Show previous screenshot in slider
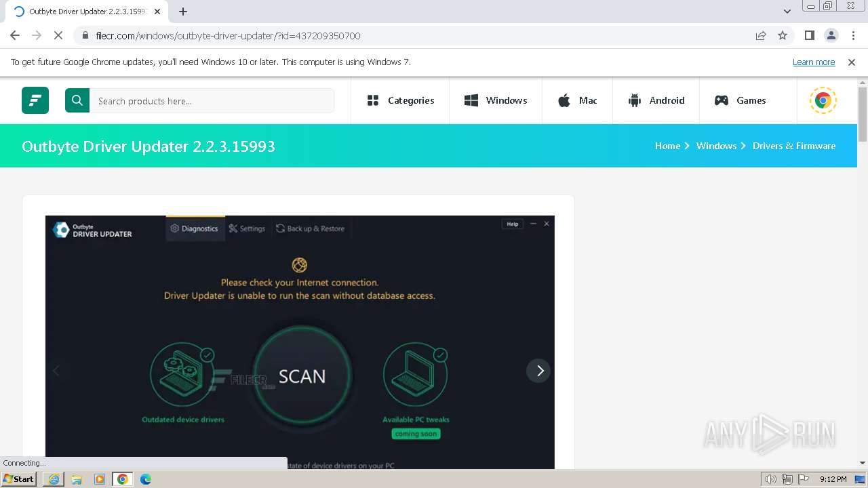 click(x=56, y=371)
